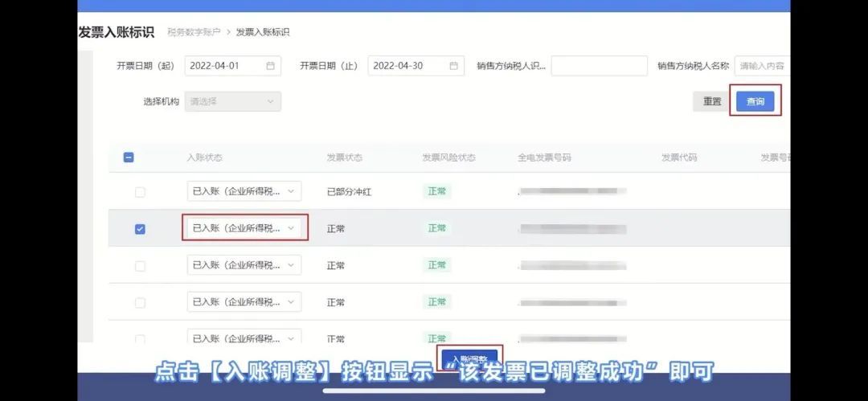Click the 发票风险状态 column header
The height and width of the screenshot is (401, 868).
448,158
